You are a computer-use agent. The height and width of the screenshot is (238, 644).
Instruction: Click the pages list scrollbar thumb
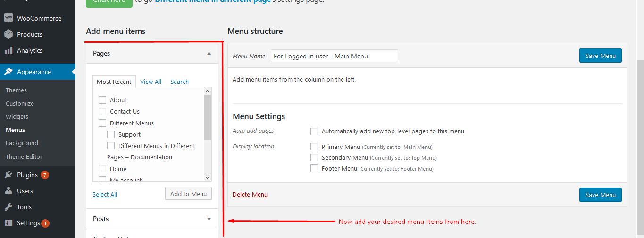[207, 118]
